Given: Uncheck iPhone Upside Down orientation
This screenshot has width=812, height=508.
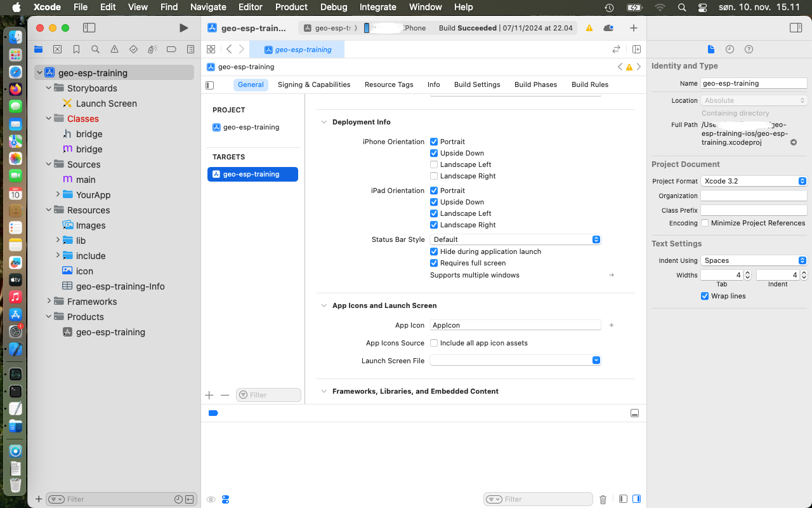Looking at the screenshot, I should (434, 153).
